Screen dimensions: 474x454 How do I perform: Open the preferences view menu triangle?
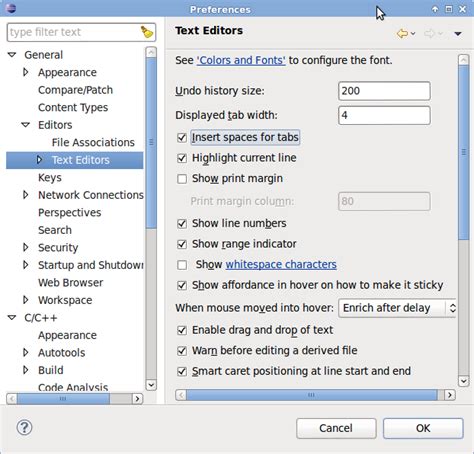pos(458,34)
